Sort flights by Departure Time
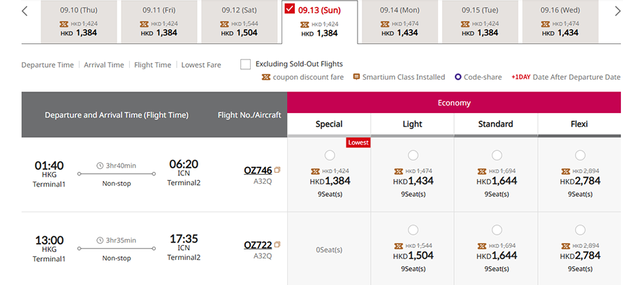The height and width of the screenshot is (285, 644). coord(47,65)
